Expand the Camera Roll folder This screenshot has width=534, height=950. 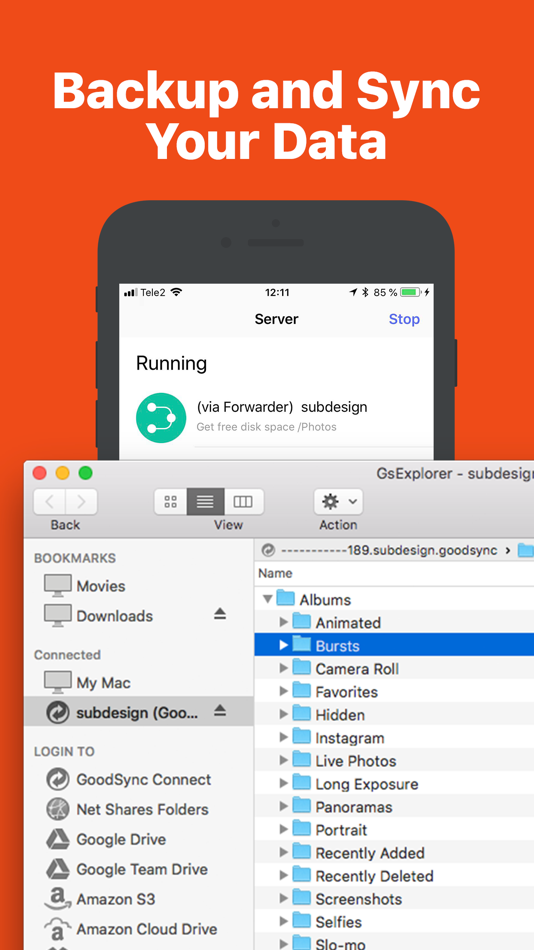coord(283,668)
